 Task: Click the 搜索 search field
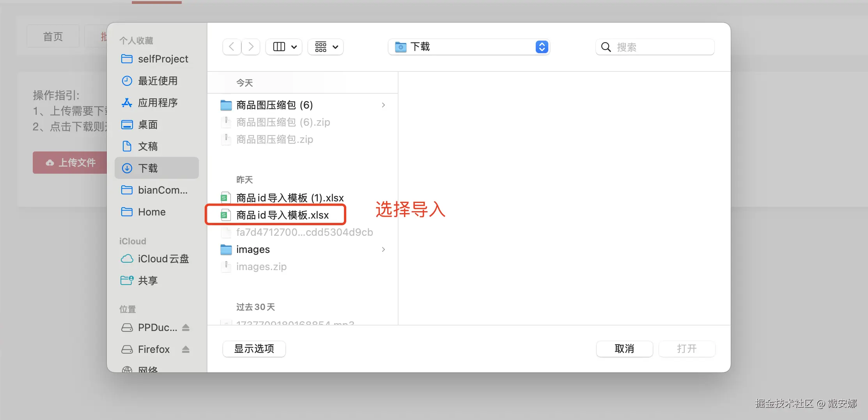(x=655, y=47)
